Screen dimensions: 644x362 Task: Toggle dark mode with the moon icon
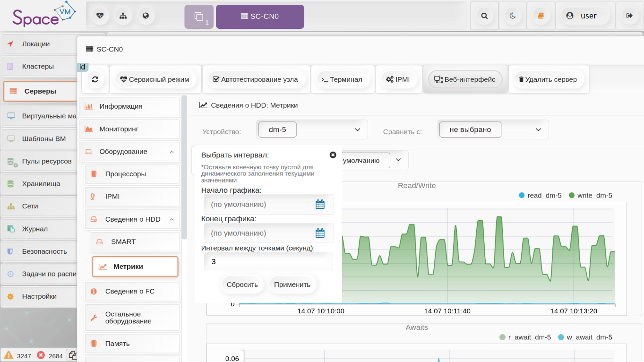point(513,16)
